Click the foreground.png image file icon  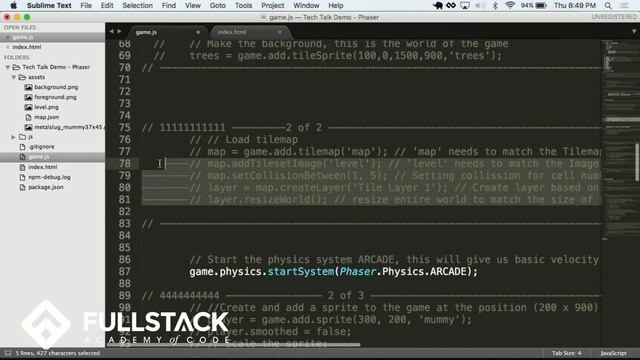point(28,97)
